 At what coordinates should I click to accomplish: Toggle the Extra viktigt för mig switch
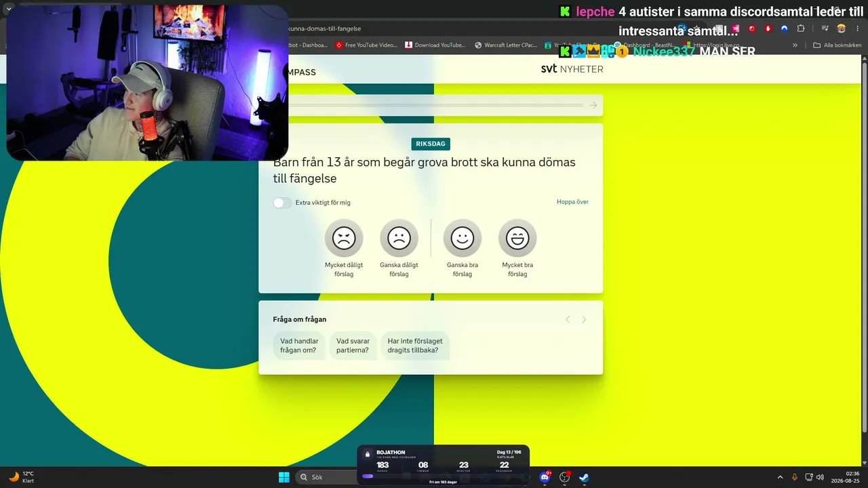point(282,203)
